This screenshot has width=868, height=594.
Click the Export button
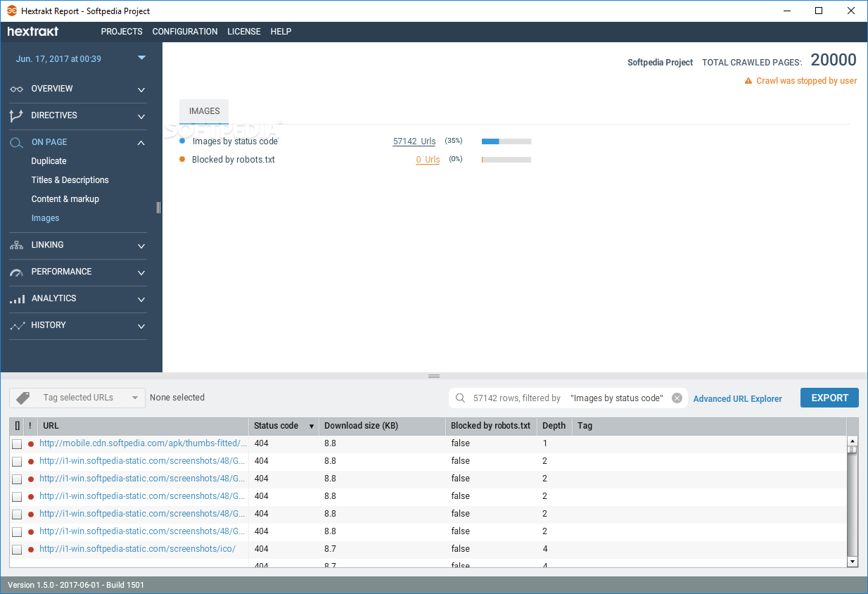point(829,398)
